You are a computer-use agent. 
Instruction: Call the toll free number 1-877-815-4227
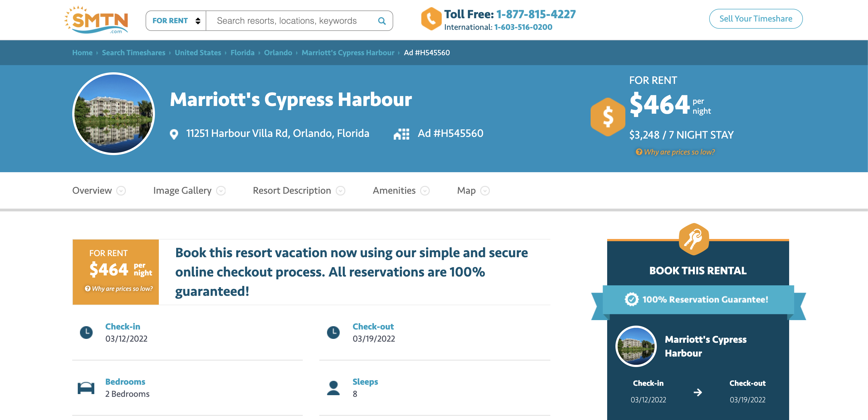536,14
